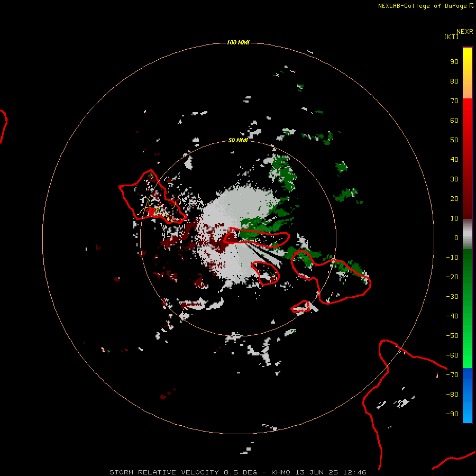Click the NEXR label above the scale
The image size is (476, 476).
(x=465, y=32)
